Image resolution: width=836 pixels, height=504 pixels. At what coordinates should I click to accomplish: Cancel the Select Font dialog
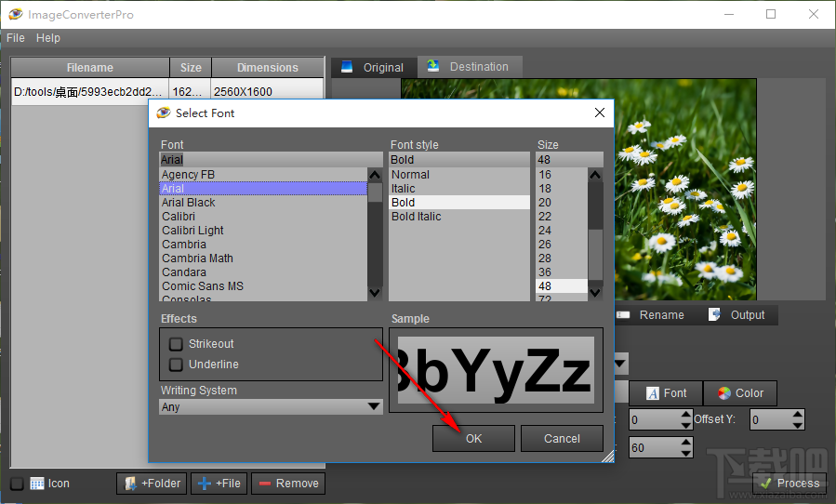[562, 438]
